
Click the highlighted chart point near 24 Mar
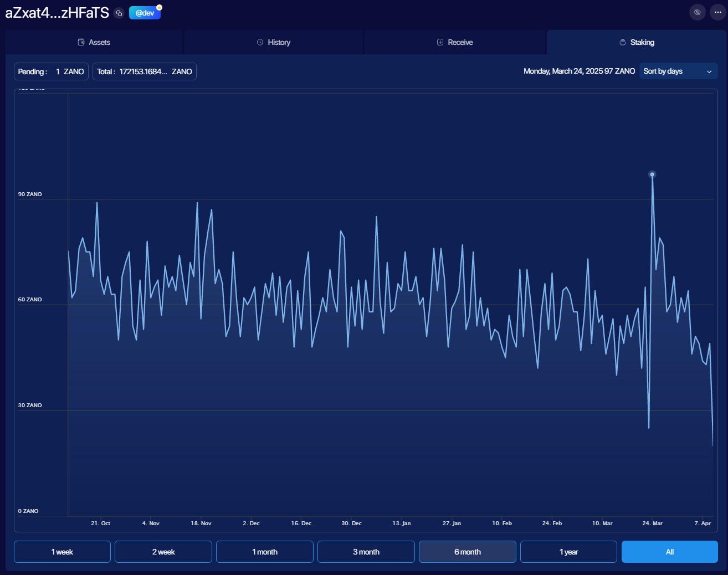(652, 174)
